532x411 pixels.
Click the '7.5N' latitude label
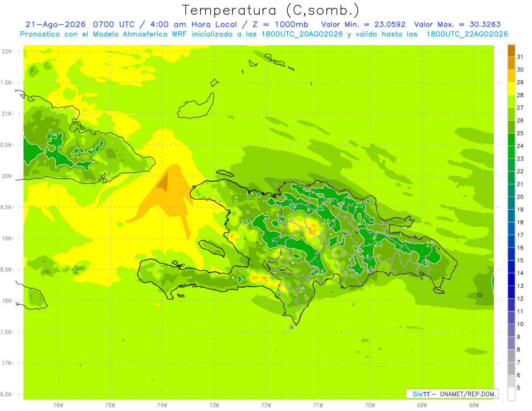[6, 332]
